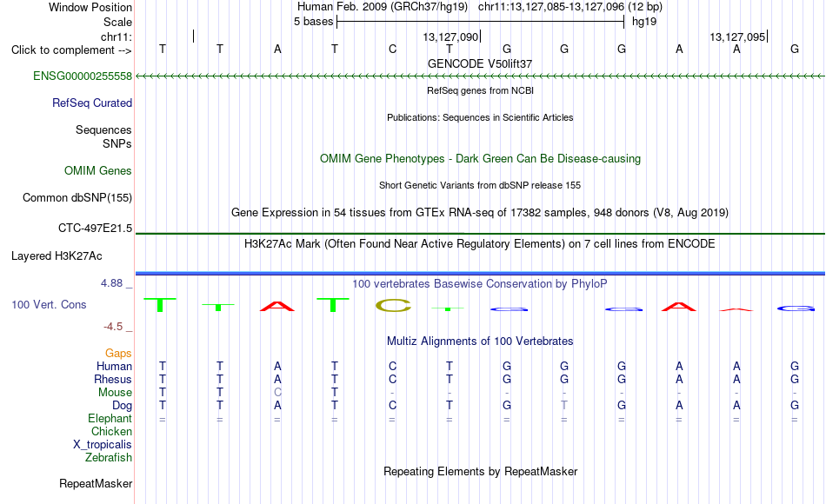Click the Scale row label

point(117,22)
